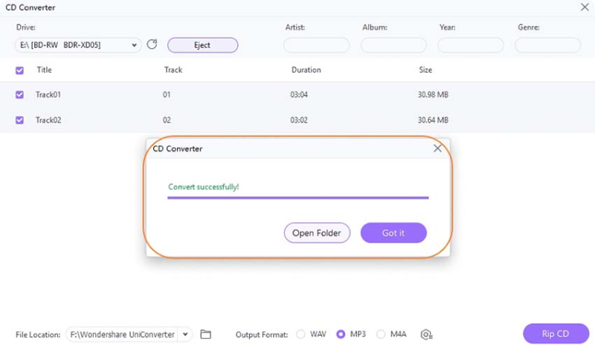Image resolution: width=595 pixels, height=364 pixels.
Task: Select the MP3 output format
Action: 341,334
